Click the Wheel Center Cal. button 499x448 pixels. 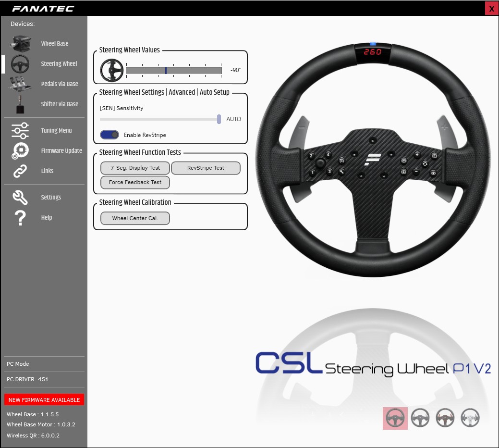(x=135, y=218)
